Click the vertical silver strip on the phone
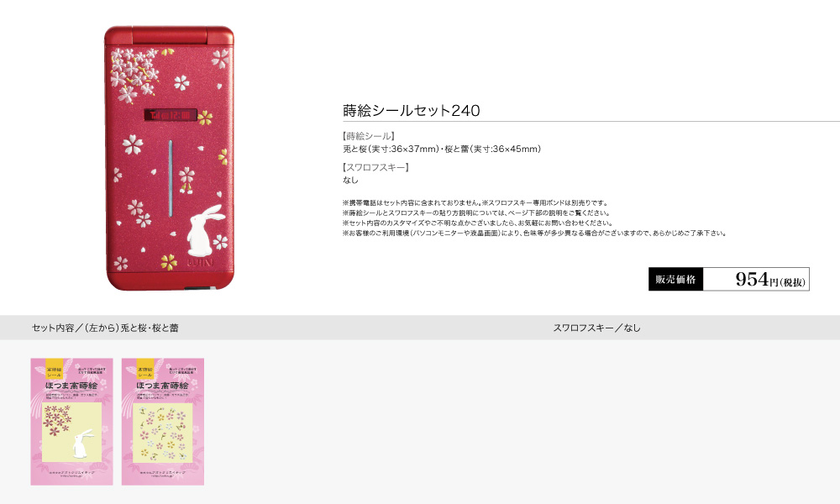840x504 pixels. (171, 178)
